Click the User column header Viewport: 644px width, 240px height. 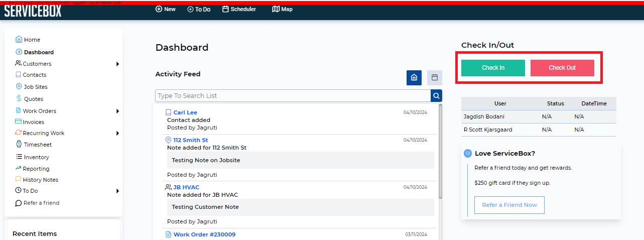click(500, 103)
